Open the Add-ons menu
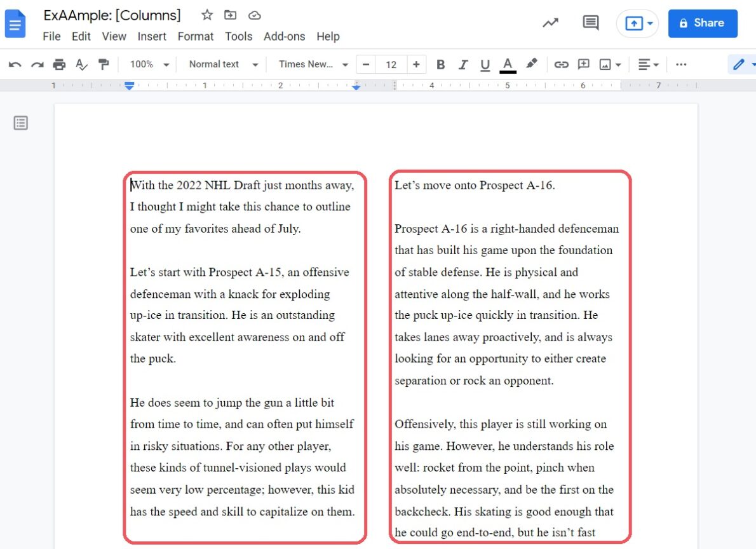The height and width of the screenshot is (549, 756). [x=284, y=36]
